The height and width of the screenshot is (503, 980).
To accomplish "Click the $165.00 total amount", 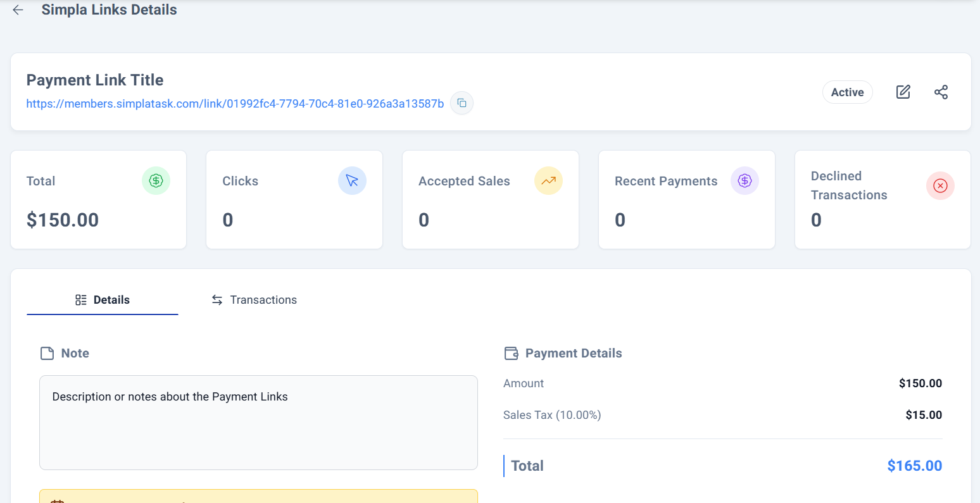I will tap(915, 466).
